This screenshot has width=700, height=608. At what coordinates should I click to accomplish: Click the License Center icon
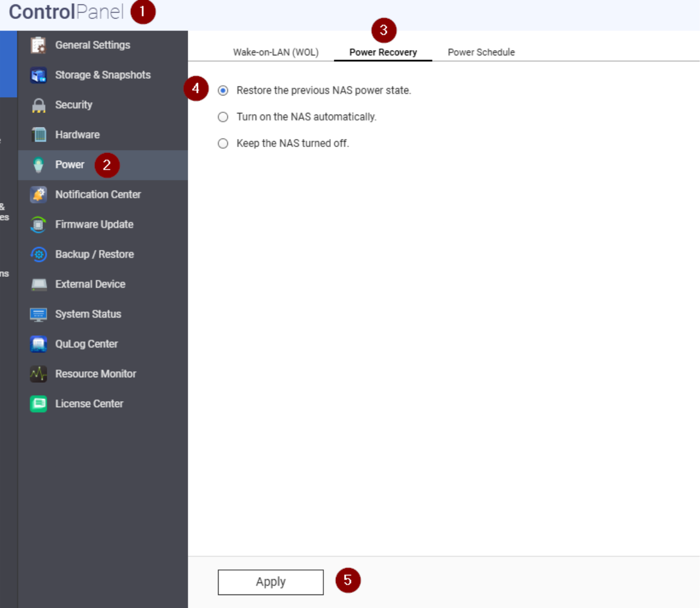pyautogui.click(x=39, y=403)
